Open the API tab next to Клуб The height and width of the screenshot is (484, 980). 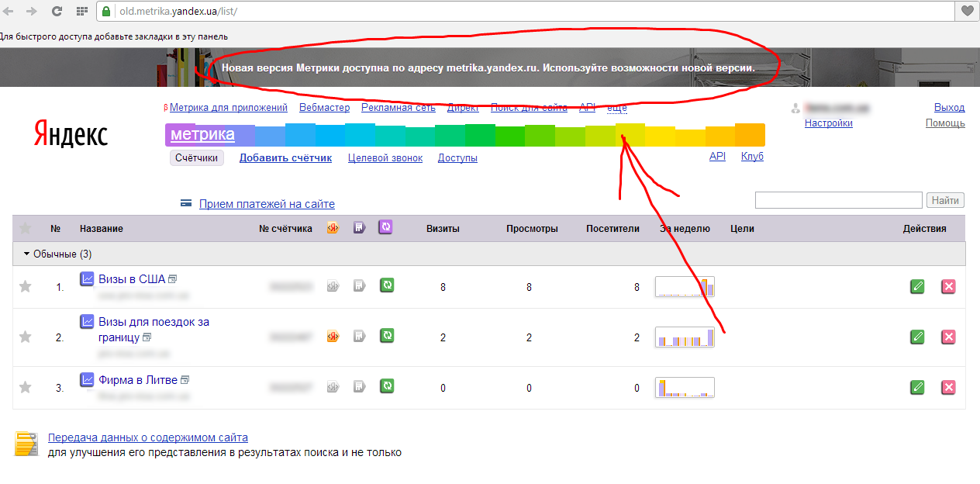pos(717,156)
